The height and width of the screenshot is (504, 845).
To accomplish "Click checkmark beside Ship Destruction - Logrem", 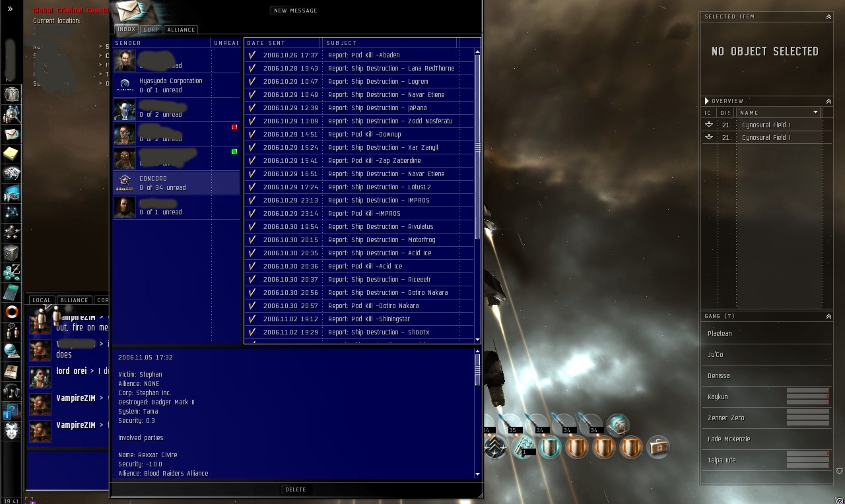I will pyautogui.click(x=252, y=81).
